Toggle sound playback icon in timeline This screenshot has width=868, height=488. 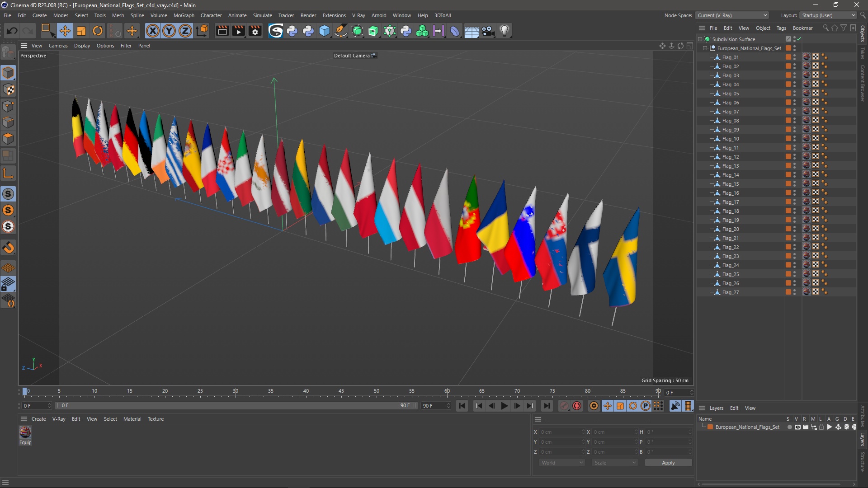pyautogui.click(x=675, y=406)
